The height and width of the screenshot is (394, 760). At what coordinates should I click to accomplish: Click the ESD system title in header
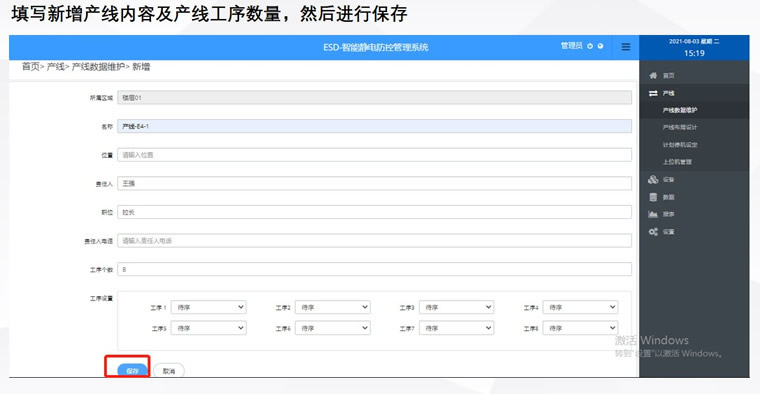click(376, 47)
